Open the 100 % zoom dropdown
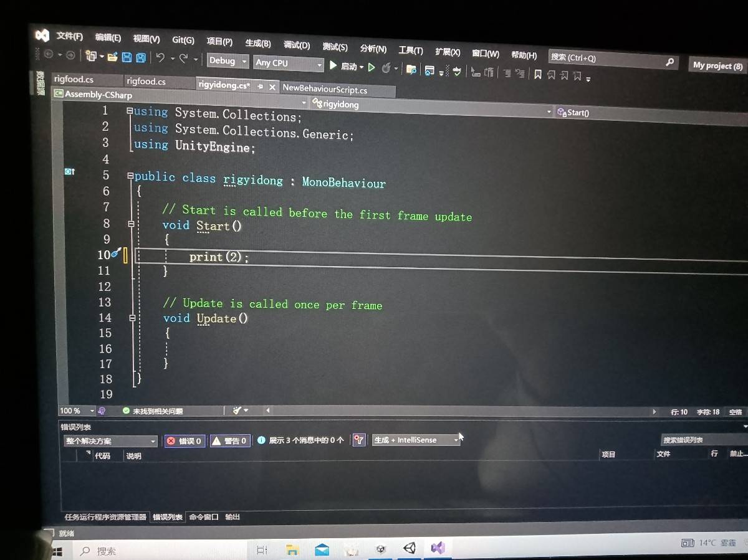The image size is (748, 560). (x=77, y=411)
